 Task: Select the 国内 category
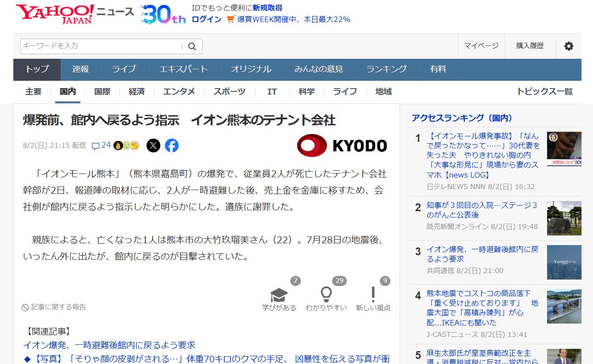(68, 92)
